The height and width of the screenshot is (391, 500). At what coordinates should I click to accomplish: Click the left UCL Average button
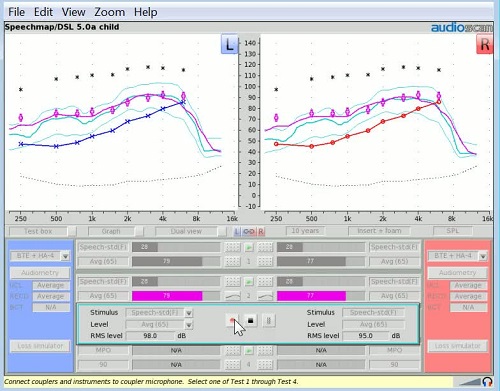point(51,286)
